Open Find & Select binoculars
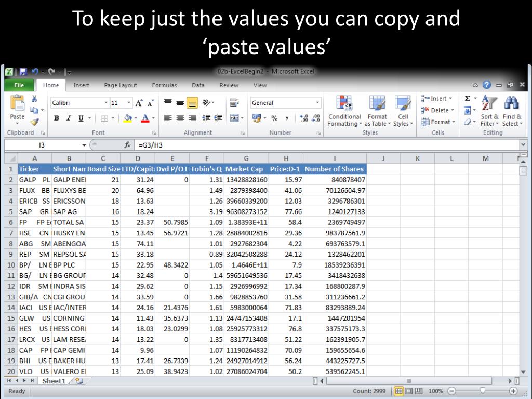Viewport: 532px width, 399px height. coord(512,111)
